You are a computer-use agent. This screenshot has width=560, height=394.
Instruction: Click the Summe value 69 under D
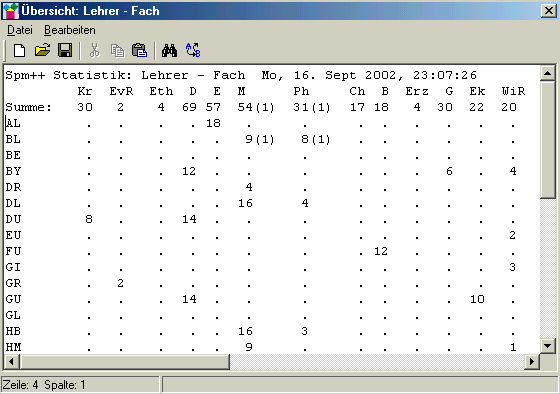tap(189, 107)
